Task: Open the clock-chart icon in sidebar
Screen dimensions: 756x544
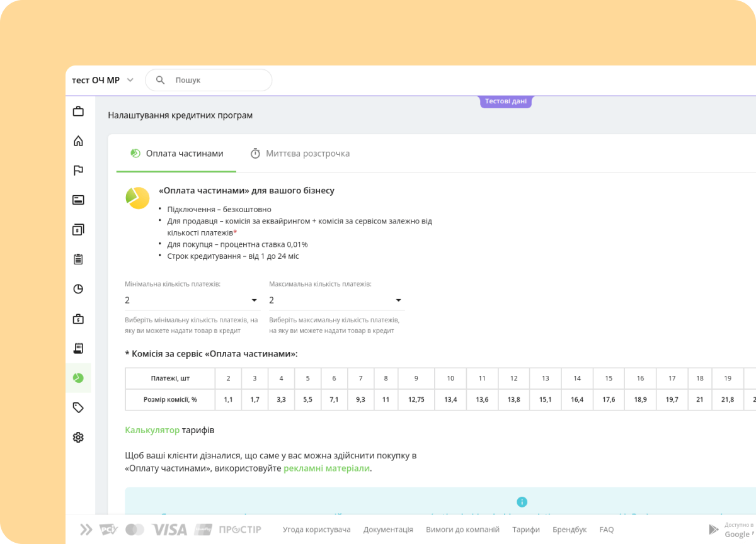Action: coord(78,289)
